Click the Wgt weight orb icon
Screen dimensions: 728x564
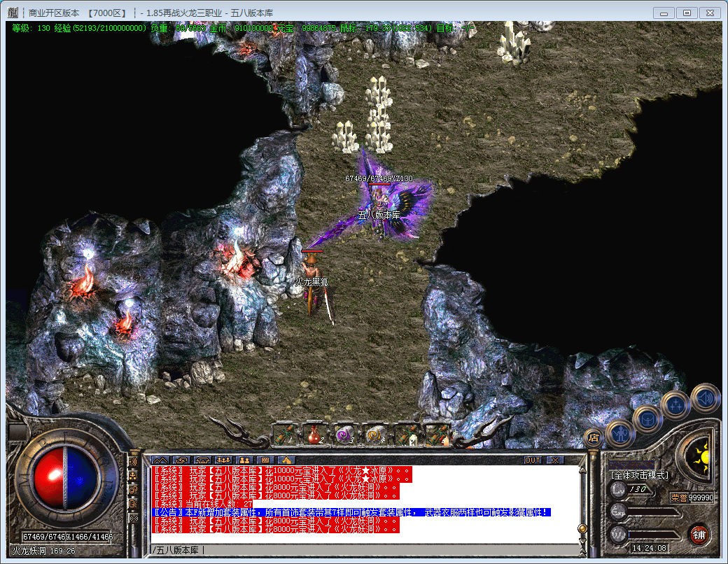pos(618,535)
